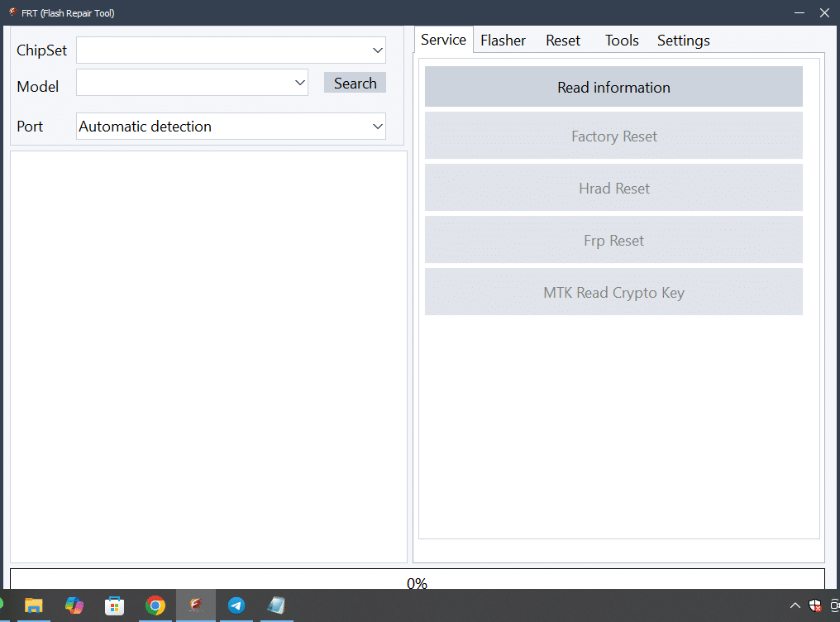Click the MTK Read Crypto Key button
The image size is (840, 622).
pos(613,292)
